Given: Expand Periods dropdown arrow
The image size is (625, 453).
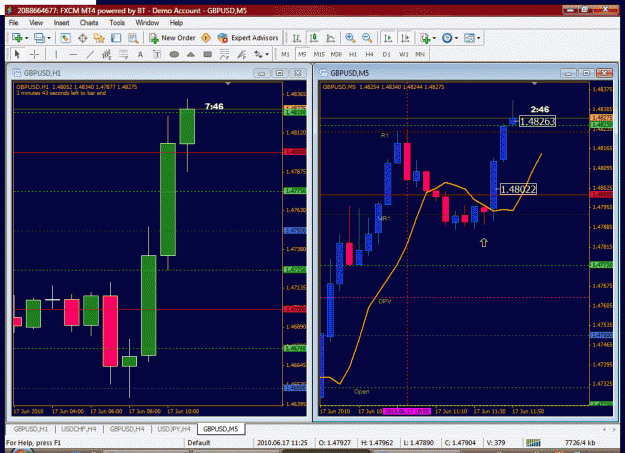Looking at the screenshot, I should (x=456, y=38).
